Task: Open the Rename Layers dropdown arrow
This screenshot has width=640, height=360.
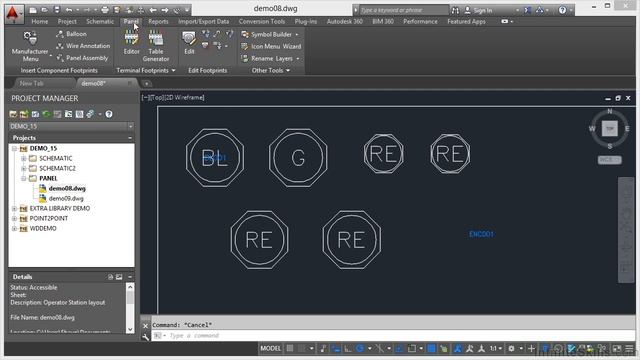Action: pyautogui.click(x=298, y=59)
